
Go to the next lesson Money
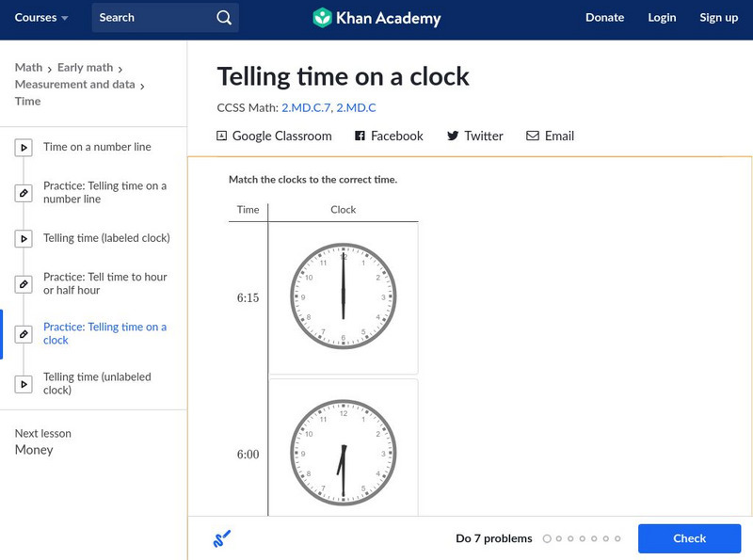click(x=35, y=450)
